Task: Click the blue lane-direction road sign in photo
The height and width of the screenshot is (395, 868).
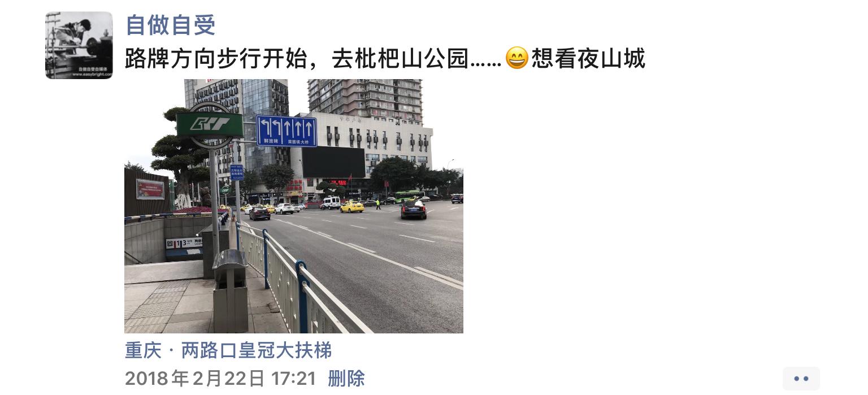Action: pos(287,131)
